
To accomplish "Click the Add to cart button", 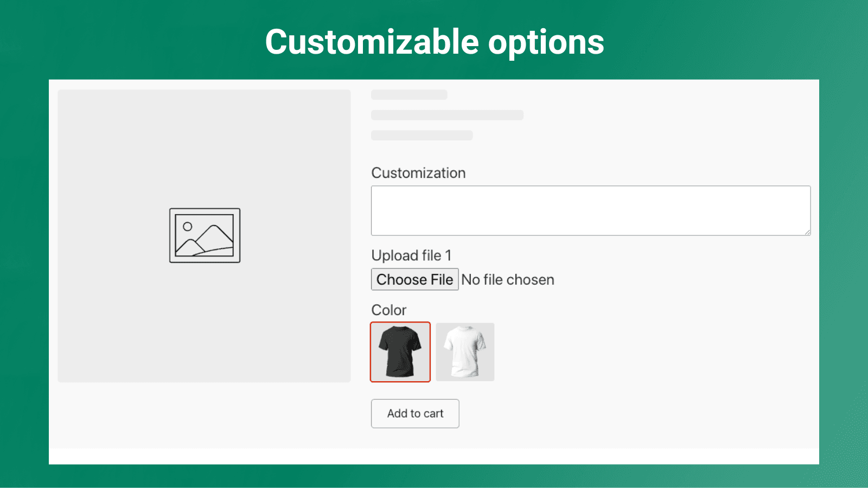I will [414, 413].
